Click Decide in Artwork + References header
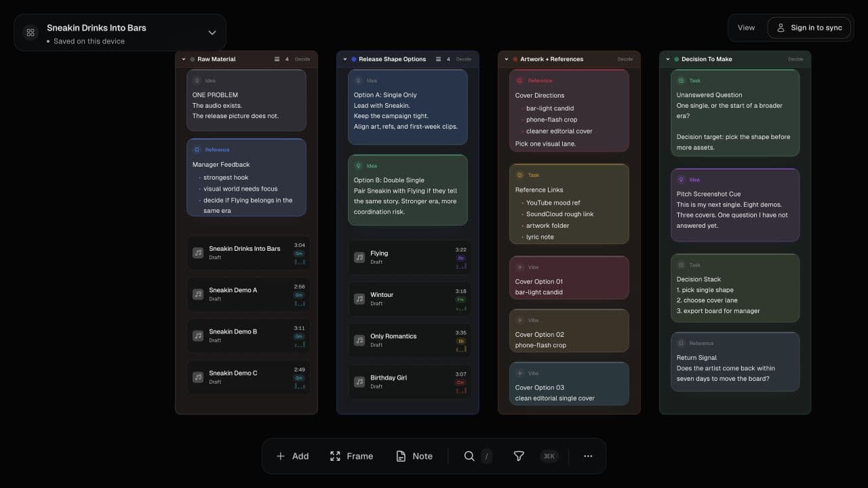The width and height of the screenshot is (868, 488). (625, 59)
